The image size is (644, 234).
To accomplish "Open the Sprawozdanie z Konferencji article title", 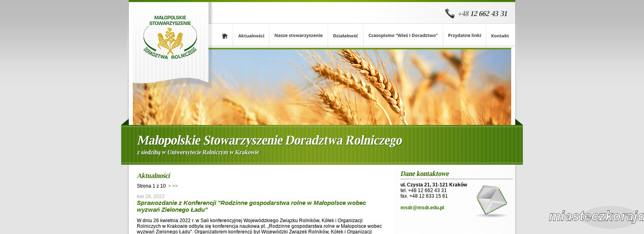I will 251,206.
